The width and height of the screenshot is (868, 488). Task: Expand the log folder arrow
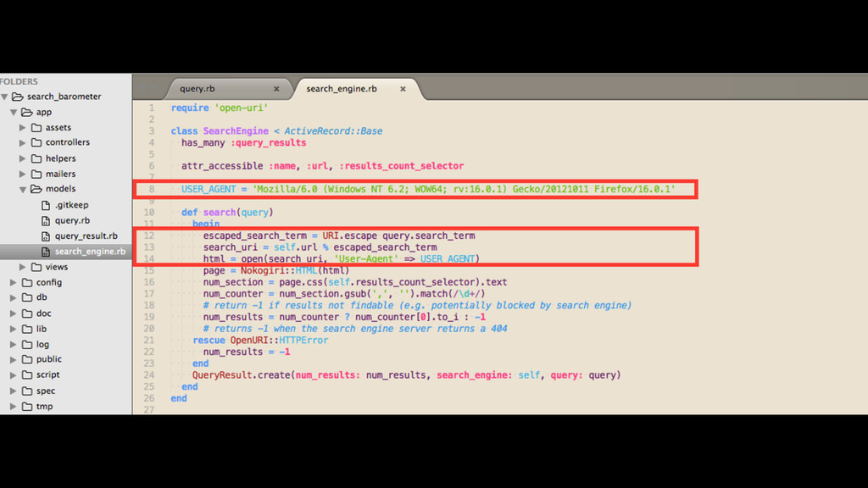tap(14, 345)
